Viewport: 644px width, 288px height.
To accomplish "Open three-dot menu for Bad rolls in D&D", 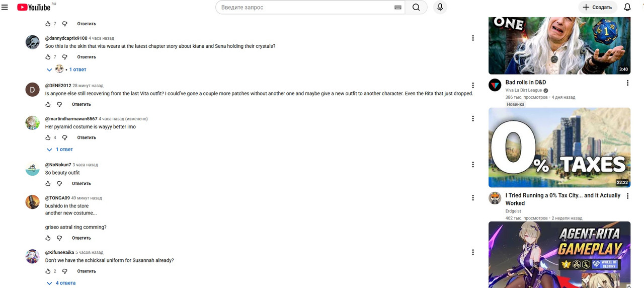I will (627, 83).
